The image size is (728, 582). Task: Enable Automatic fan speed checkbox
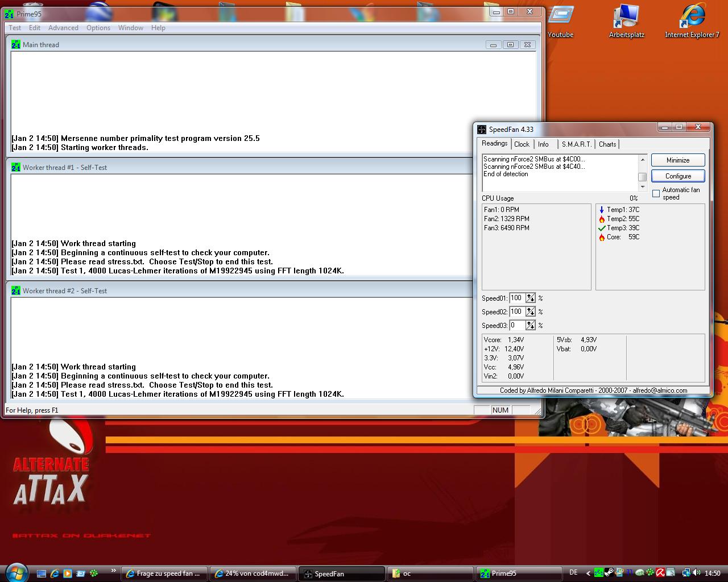(656, 194)
